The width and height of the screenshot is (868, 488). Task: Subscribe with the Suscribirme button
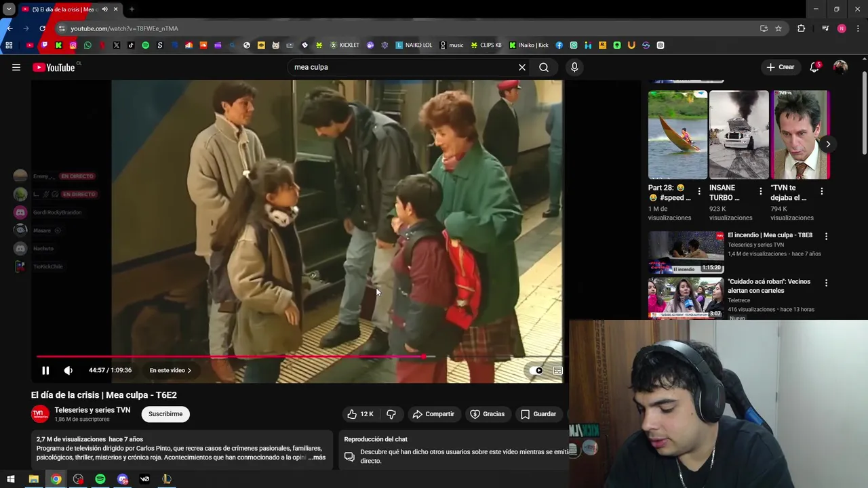point(165,414)
